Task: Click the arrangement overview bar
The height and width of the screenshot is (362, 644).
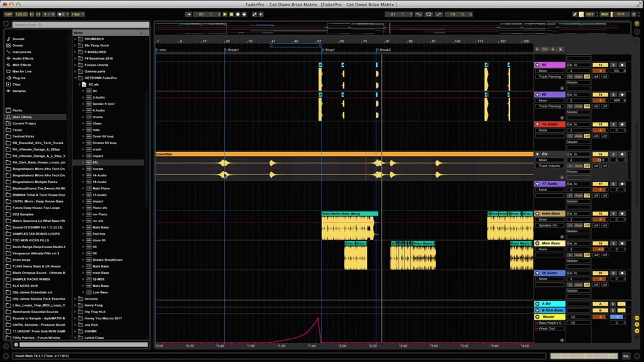Action: click(392, 28)
